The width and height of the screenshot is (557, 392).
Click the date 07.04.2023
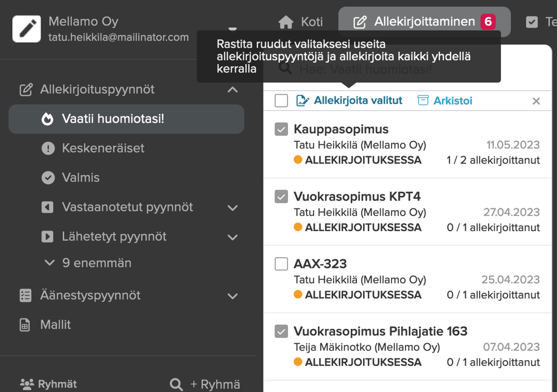click(x=511, y=347)
